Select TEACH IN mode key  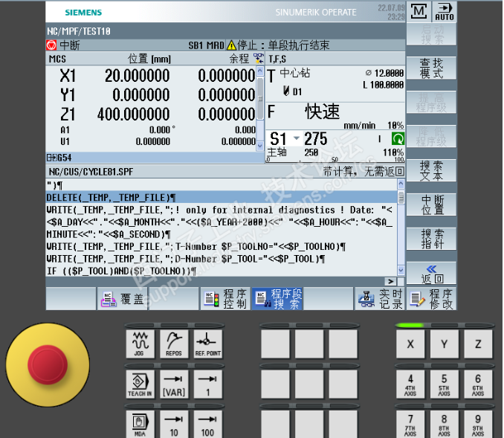pos(140,384)
